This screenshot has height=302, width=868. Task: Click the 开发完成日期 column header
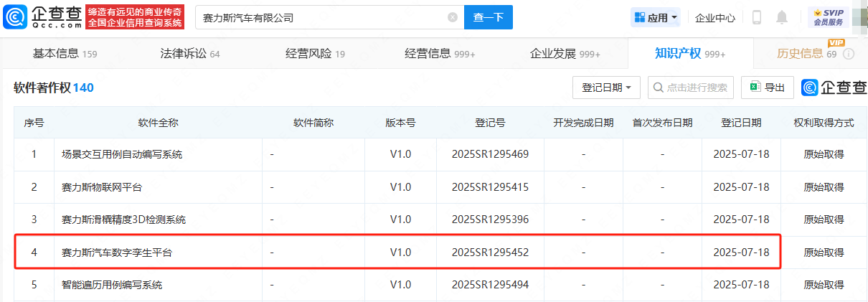(583, 123)
